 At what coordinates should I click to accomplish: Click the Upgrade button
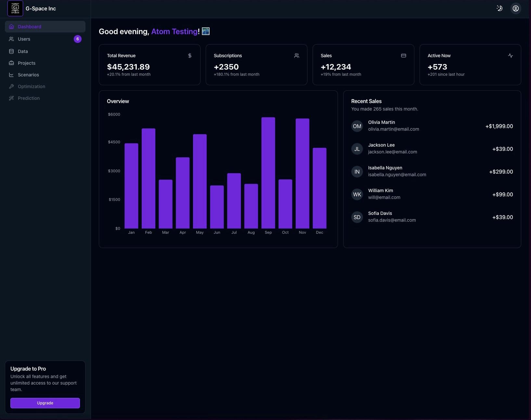[x=45, y=403]
